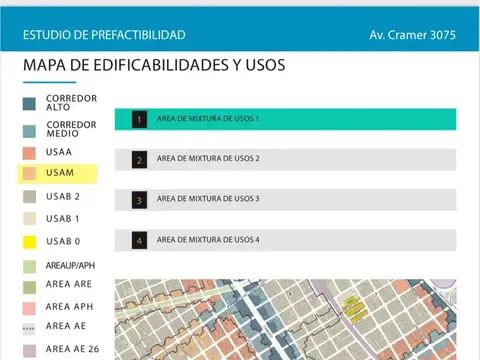This screenshot has height=360, width=480.
Task: Click the 'MAPA DE EDIFICABILIDADES Y USOS' title
Action: coord(154,65)
